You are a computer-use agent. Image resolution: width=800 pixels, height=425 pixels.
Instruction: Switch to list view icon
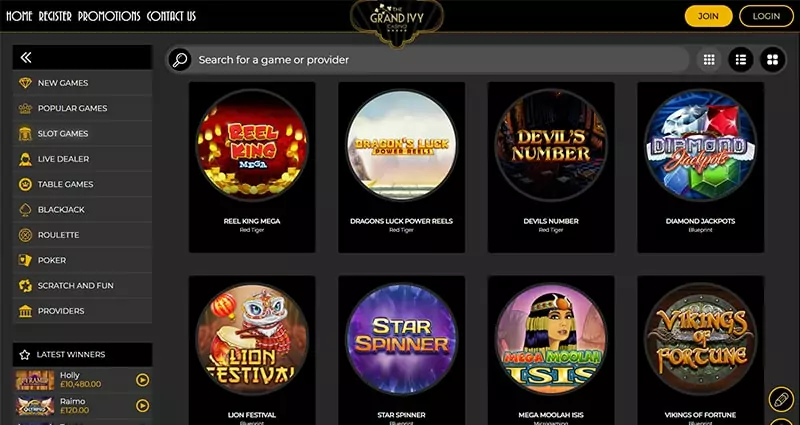point(741,60)
